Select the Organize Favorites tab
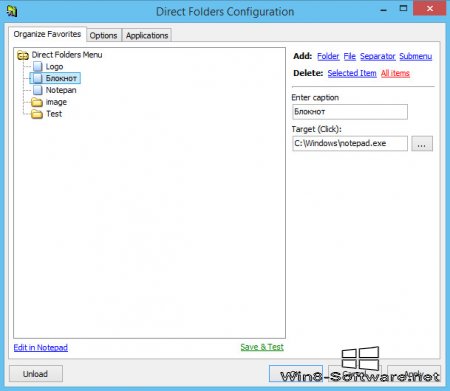Viewport: 450px width, 391px height. (x=47, y=34)
